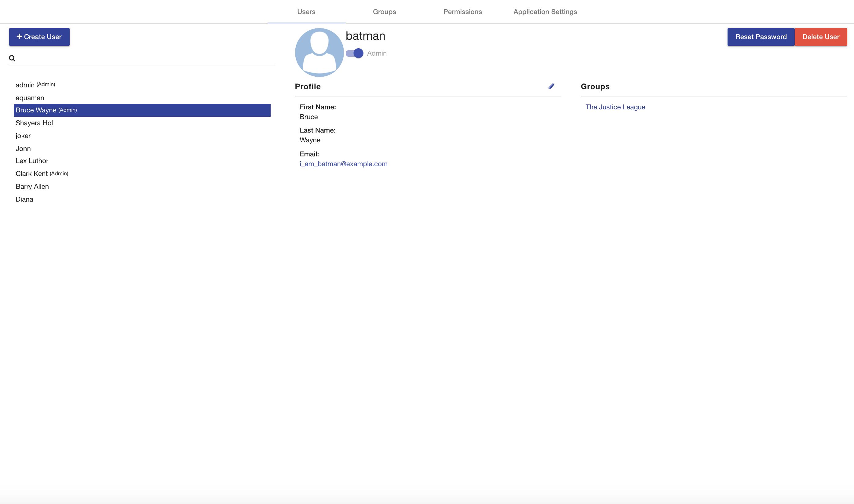Switch to Application Settings
Screen dimensions: 854x504
(x=545, y=12)
